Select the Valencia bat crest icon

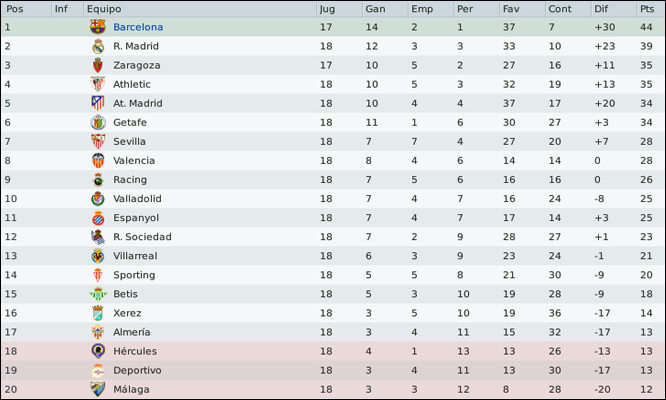(x=98, y=161)
